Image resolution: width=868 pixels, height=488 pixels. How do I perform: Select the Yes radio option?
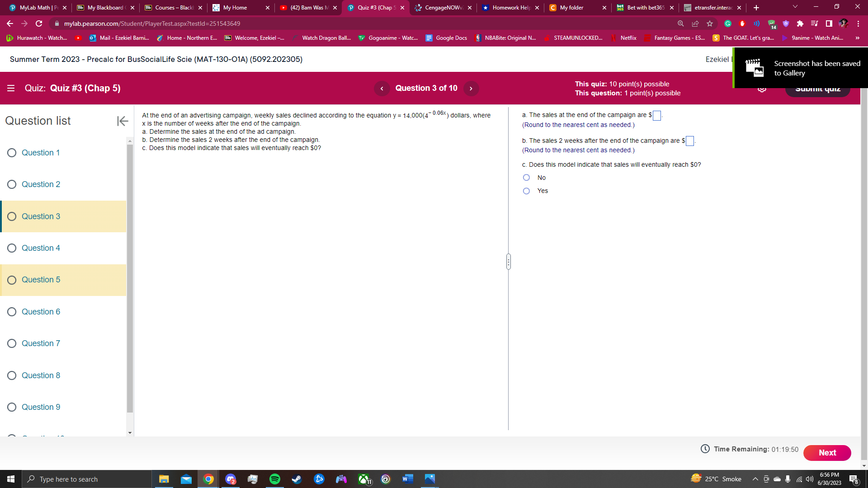pyautogui.click(x=526, y=191)
